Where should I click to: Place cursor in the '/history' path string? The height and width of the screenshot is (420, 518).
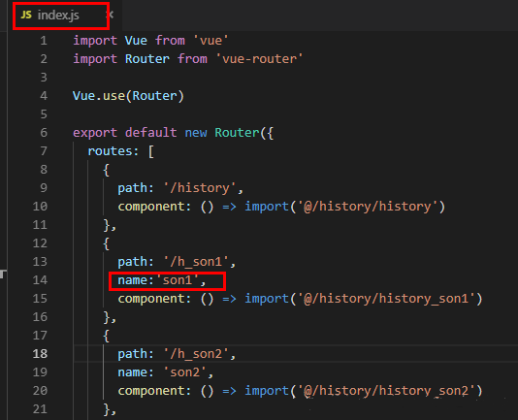[200, 188]
